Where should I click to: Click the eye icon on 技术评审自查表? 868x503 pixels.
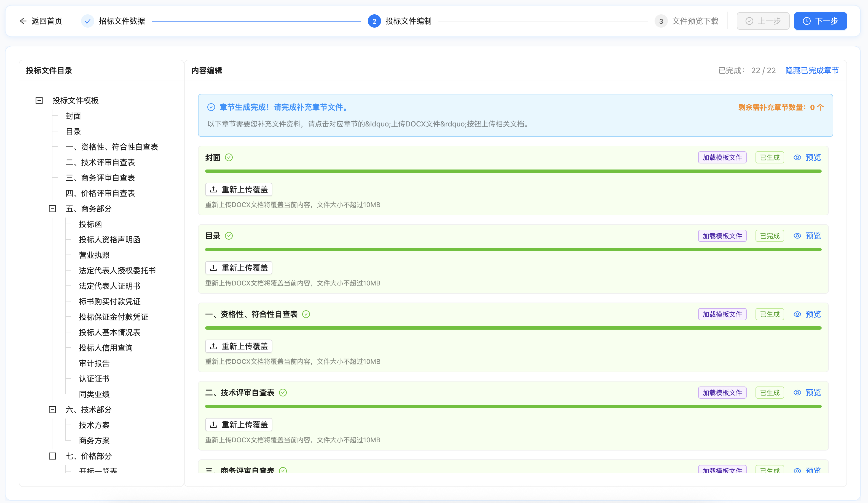click(797, 392)
